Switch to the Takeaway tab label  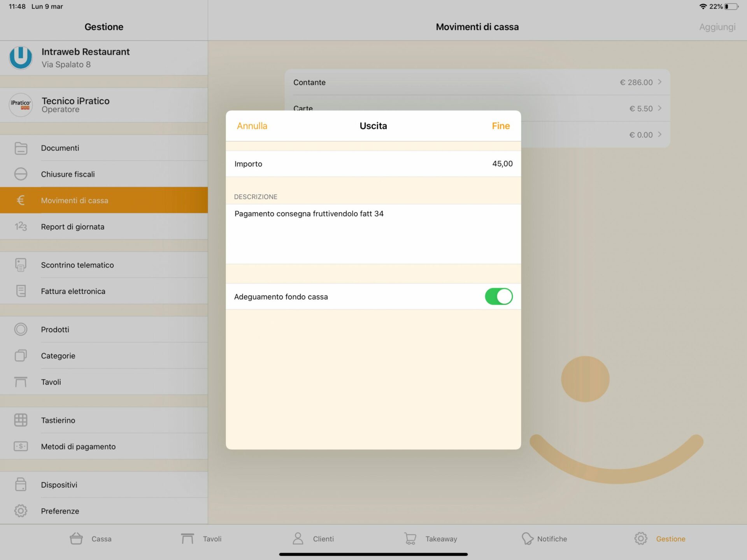441,539
